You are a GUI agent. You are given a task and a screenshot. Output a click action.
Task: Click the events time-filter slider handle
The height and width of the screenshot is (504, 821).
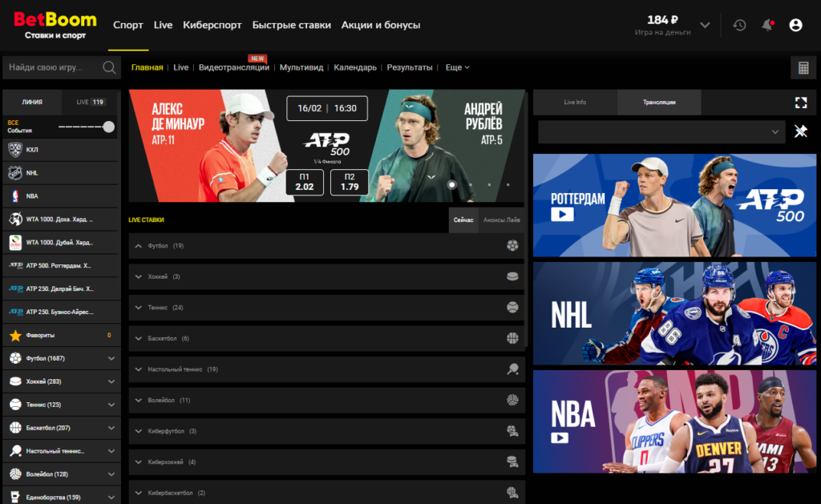point(108,127)
